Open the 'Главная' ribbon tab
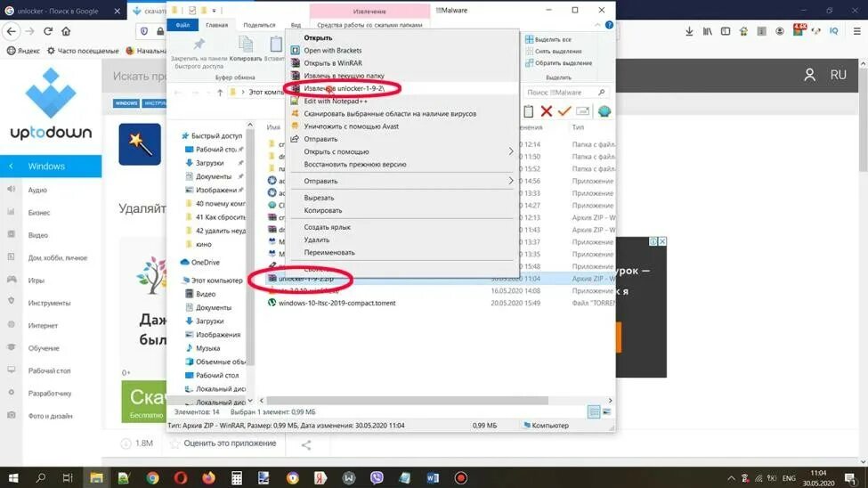The height and width of the screenshot is (488, 868). point(216,25)
